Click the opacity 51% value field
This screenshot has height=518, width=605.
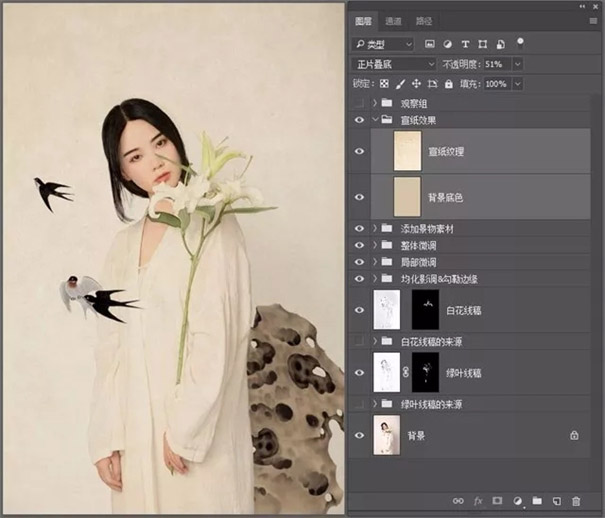(498, 64)
